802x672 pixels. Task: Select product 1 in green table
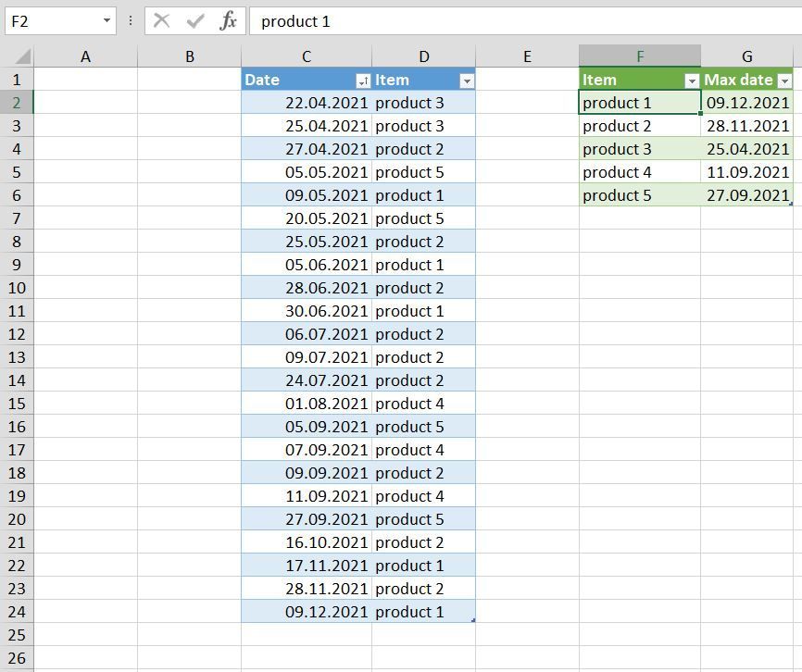(640, 103)
